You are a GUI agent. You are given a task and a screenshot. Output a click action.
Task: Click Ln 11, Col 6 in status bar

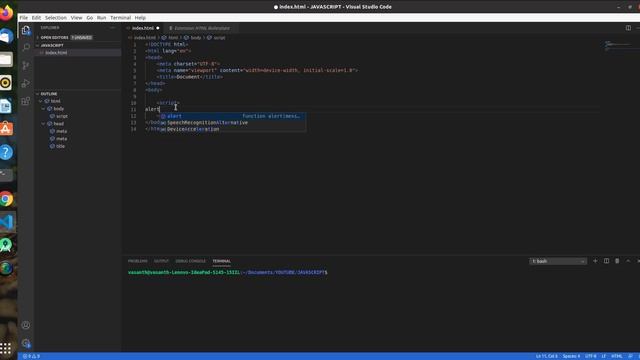point(547,356)
